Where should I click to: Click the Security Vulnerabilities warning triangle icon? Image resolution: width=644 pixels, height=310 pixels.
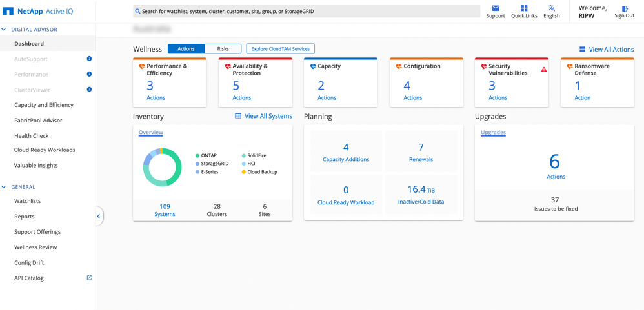pos(544,70)
